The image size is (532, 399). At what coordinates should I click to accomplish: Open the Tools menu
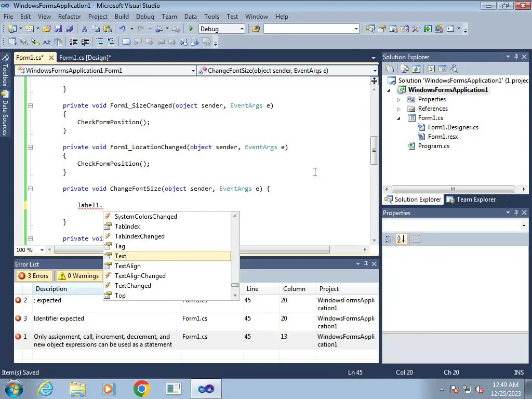[212, 17]
